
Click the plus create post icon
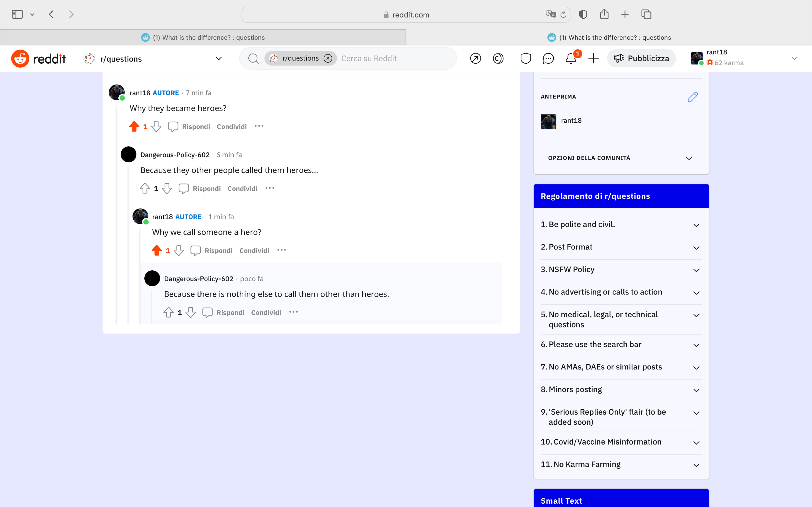593,59
